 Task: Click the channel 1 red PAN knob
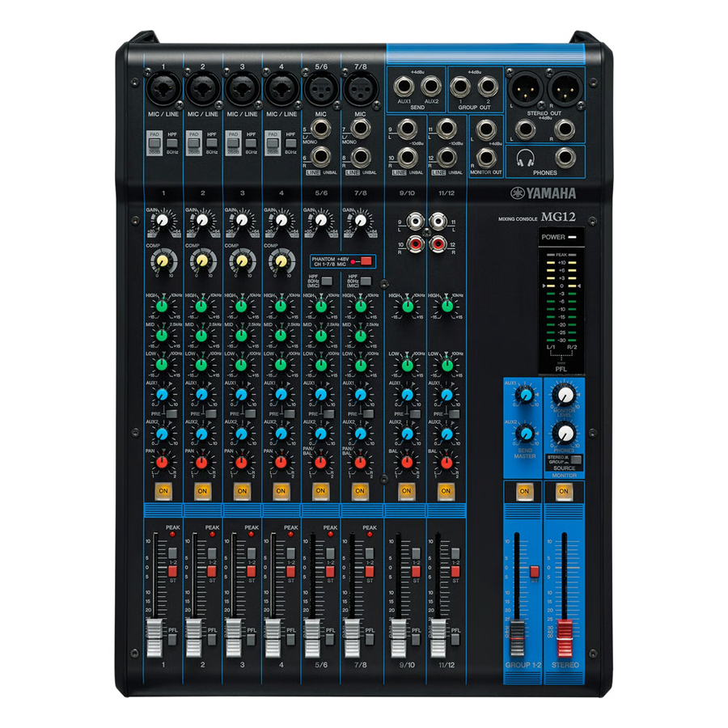[x=162, y=463]
